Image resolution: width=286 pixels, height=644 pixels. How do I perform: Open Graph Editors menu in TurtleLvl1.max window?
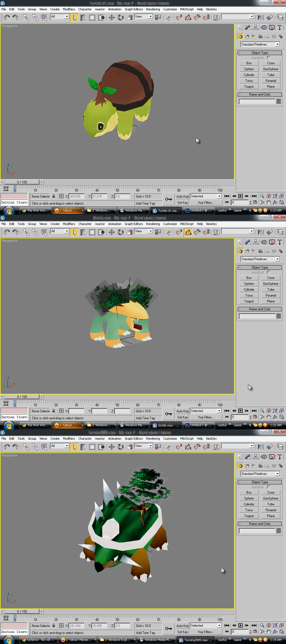(134, 9)
